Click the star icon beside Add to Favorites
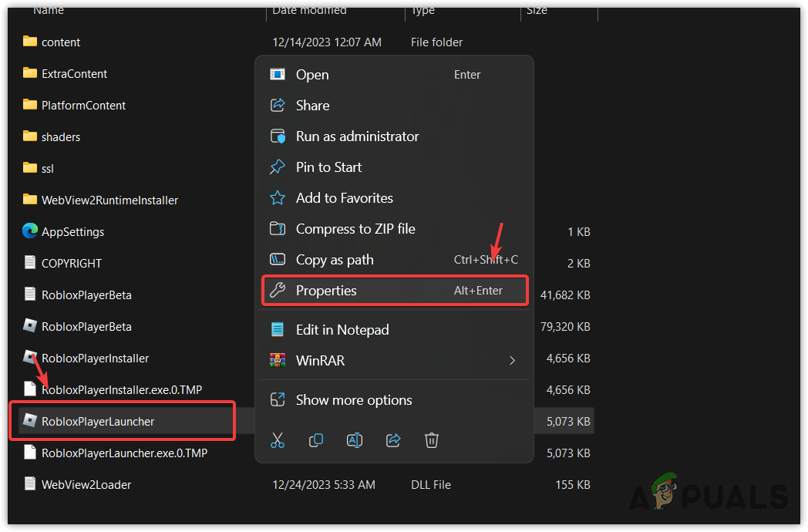This screenshot has width=808, height=532. point(278,198)
